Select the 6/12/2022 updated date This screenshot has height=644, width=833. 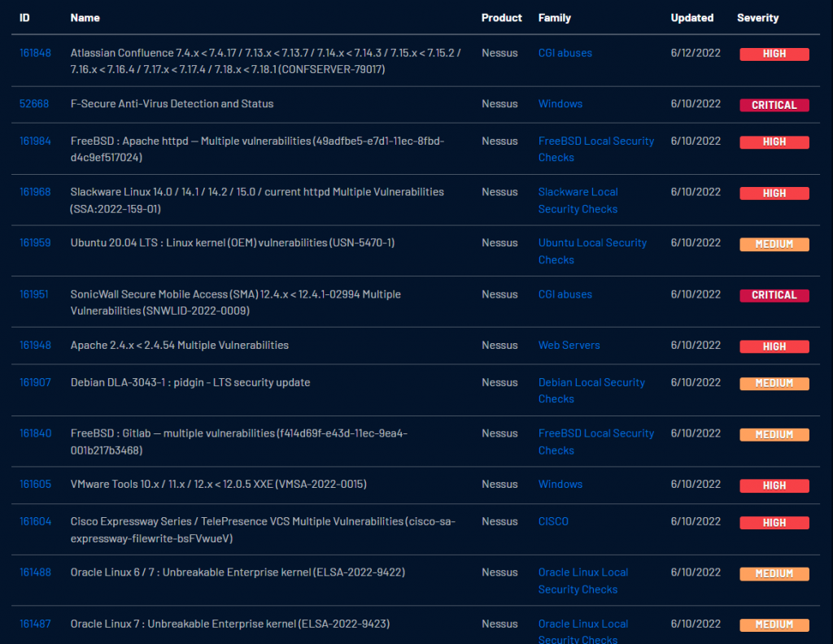click(x=696, y=53)
